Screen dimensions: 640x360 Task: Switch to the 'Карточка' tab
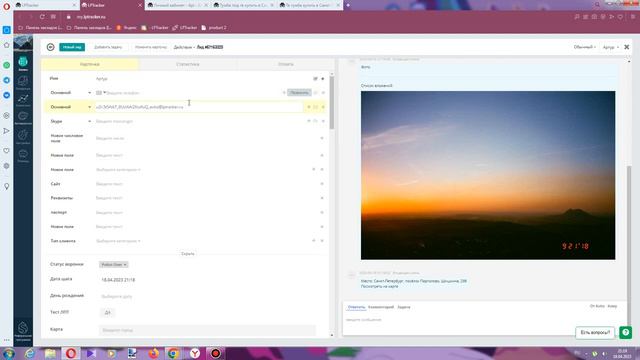89,64
